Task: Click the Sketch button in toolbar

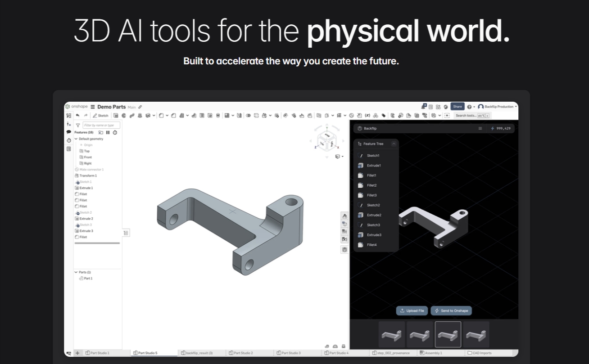Action: click(x=100, y=116)
